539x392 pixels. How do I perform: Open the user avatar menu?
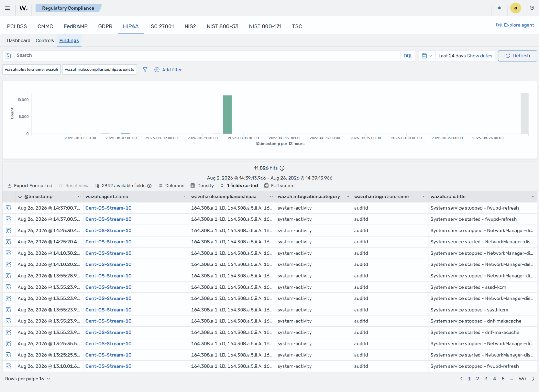515,8
